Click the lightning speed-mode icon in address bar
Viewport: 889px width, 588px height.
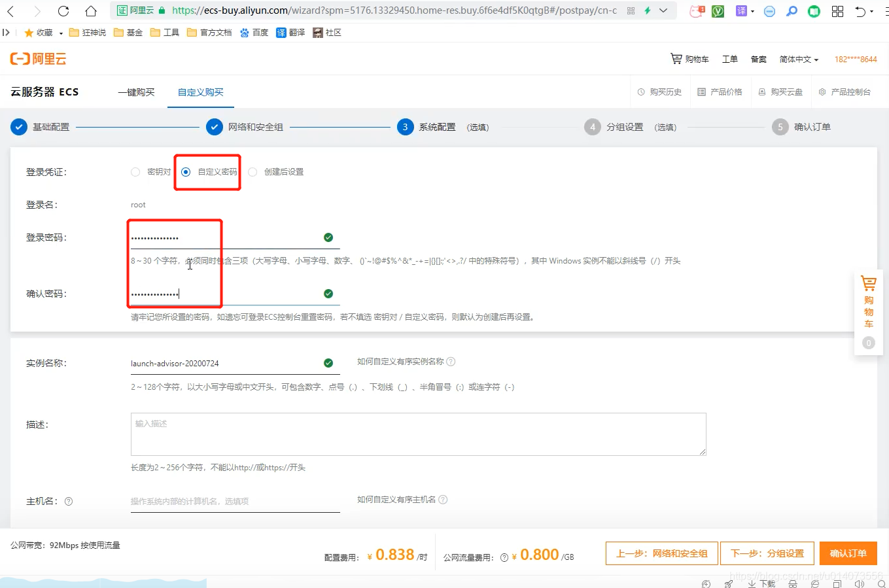(648, 10)
